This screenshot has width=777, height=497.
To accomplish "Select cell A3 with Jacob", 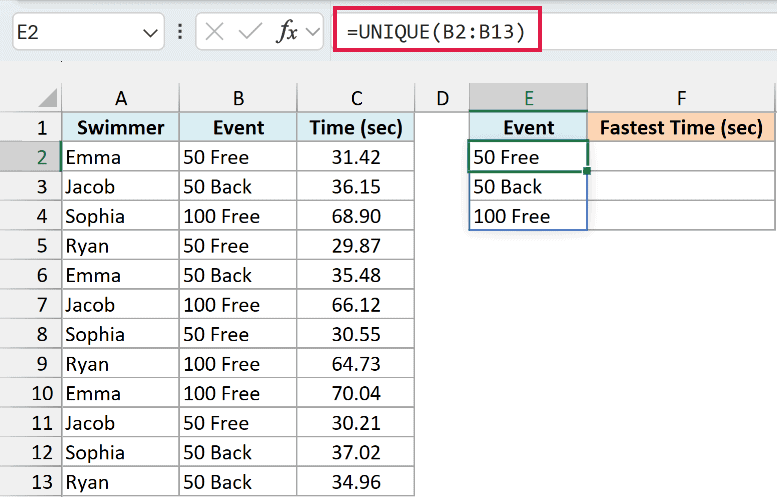I will 120,187.
